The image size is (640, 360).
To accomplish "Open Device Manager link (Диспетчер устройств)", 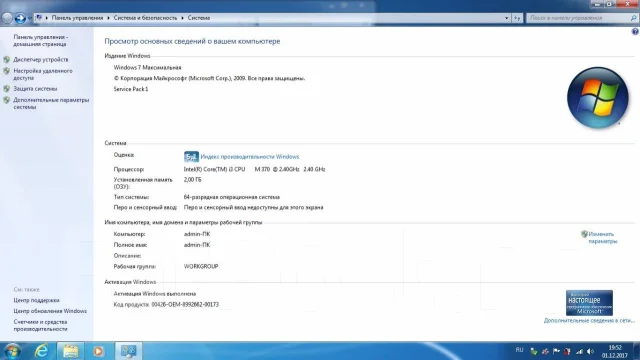I will coord(41,60).
